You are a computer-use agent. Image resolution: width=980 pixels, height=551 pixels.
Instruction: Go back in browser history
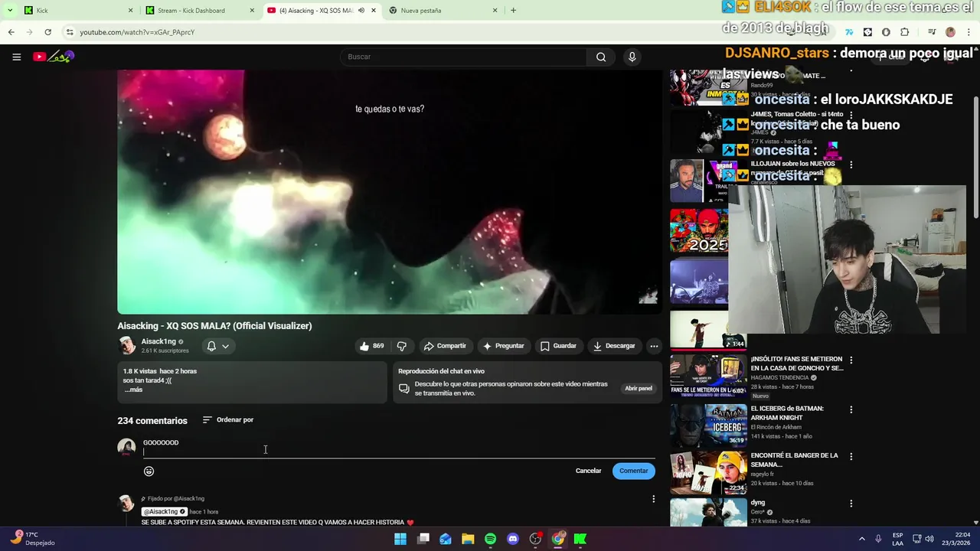[11, 32]
